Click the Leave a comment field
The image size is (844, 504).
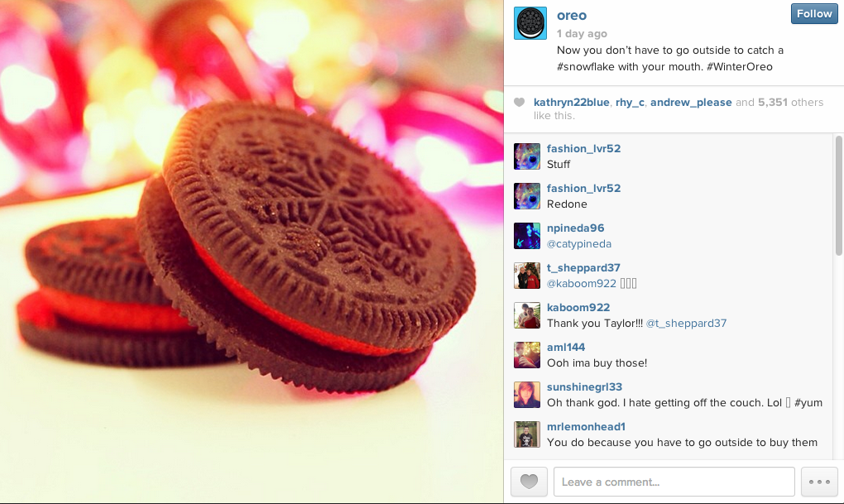[x=674, y=482]
